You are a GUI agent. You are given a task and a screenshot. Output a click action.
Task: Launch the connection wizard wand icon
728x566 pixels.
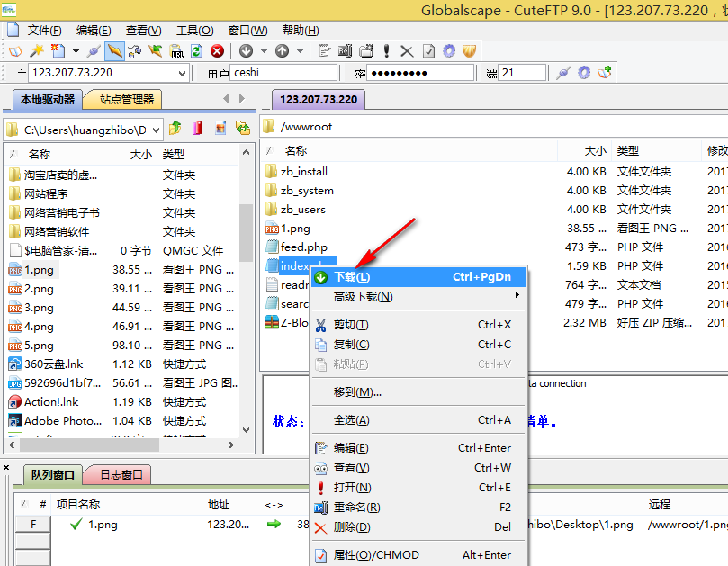(37, 51)
